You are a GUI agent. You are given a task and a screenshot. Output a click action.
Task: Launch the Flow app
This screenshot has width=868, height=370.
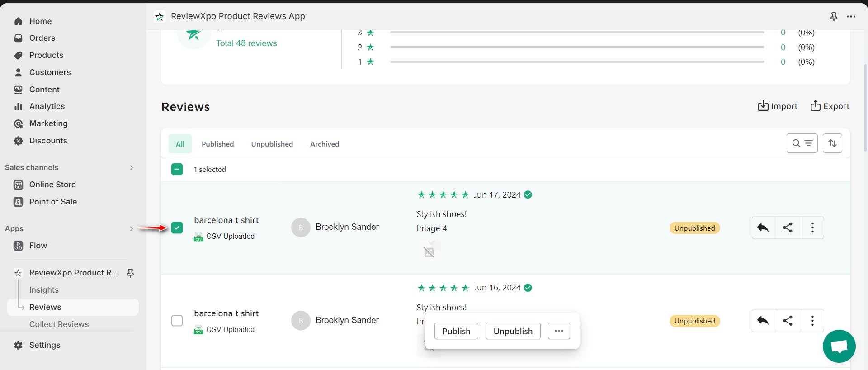coord(38,246)
